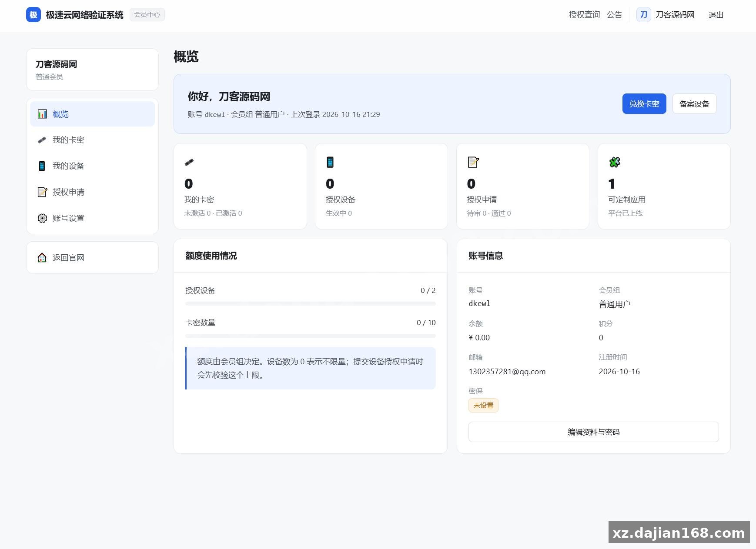Click the 授权设备 usage progress bar
The width and height of the screenshot is (756, 549).
pos(310,303)
